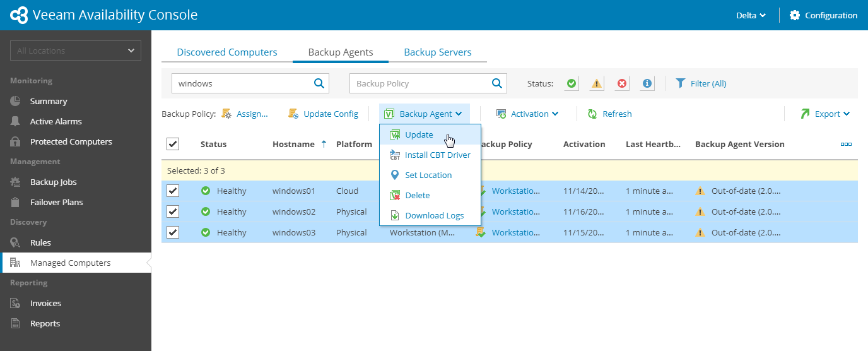
Task: Click the Update Config button
Action: [x=324, y=114]
